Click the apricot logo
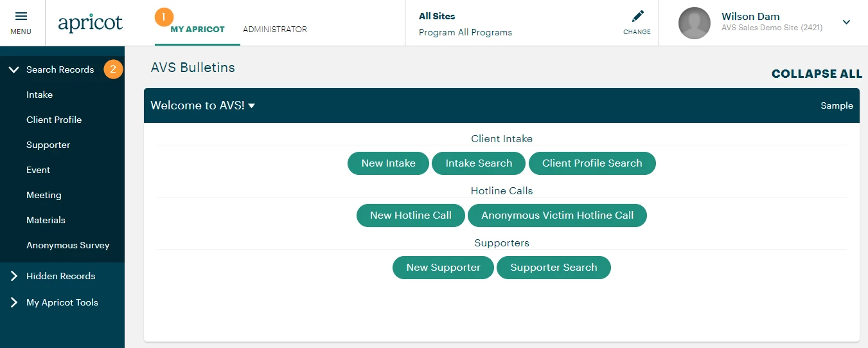Viewport: 868px width, 348px height. (90, 23)
